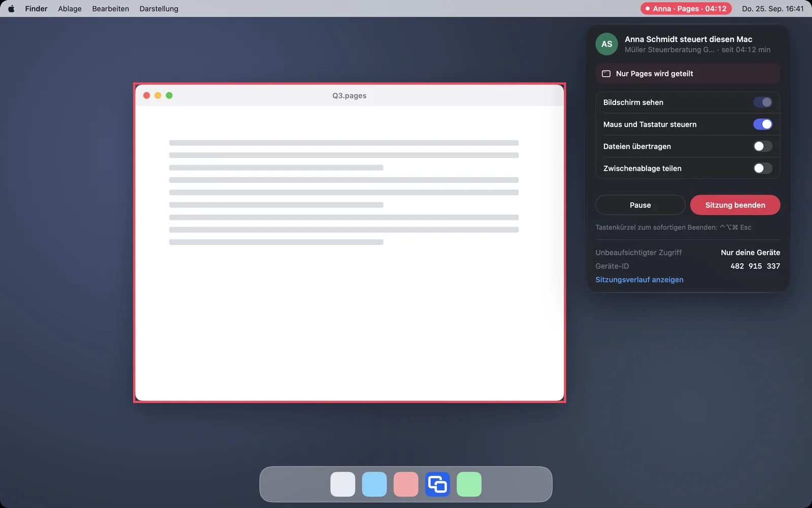Open the light blue app icon in Dock

(374, 484)
